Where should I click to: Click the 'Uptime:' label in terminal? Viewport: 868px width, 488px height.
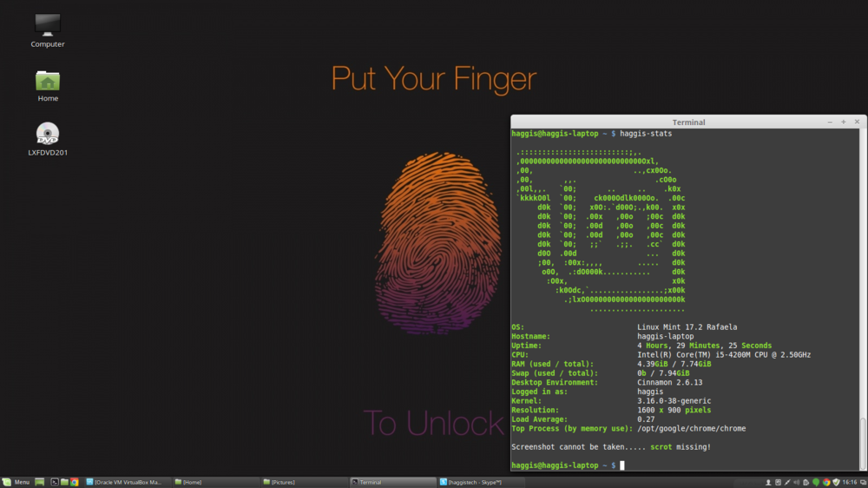coord(527,345)
